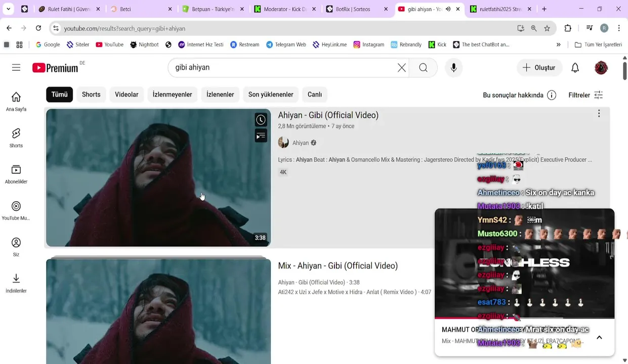Install the app icon in address bar

pos(521,28)
